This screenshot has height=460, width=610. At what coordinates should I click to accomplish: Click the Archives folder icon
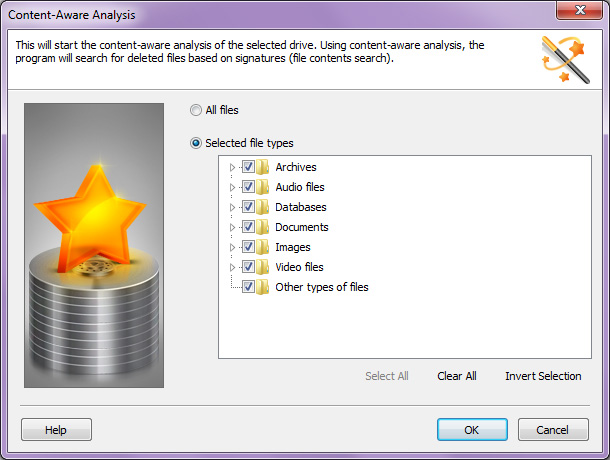(263, 167)
